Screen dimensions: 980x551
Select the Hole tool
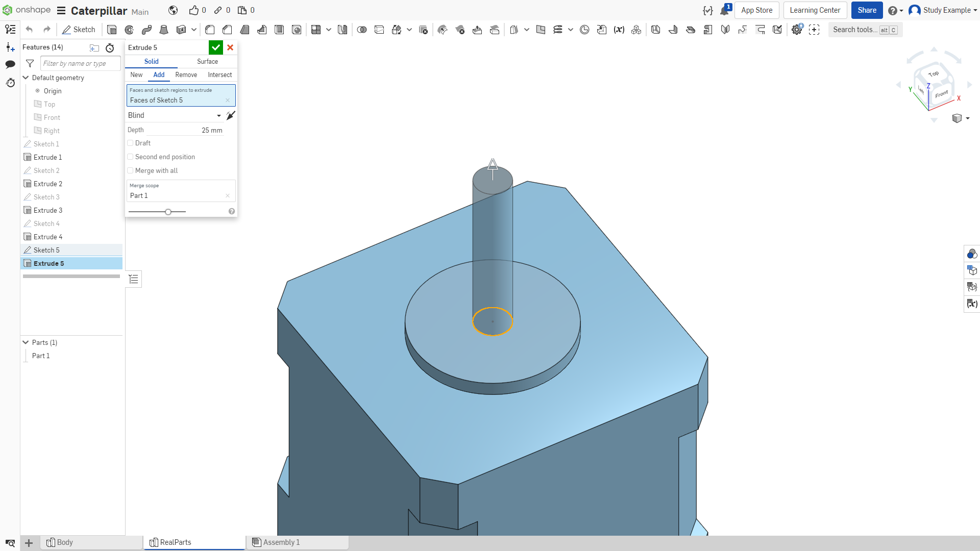(x=297, y=30)
